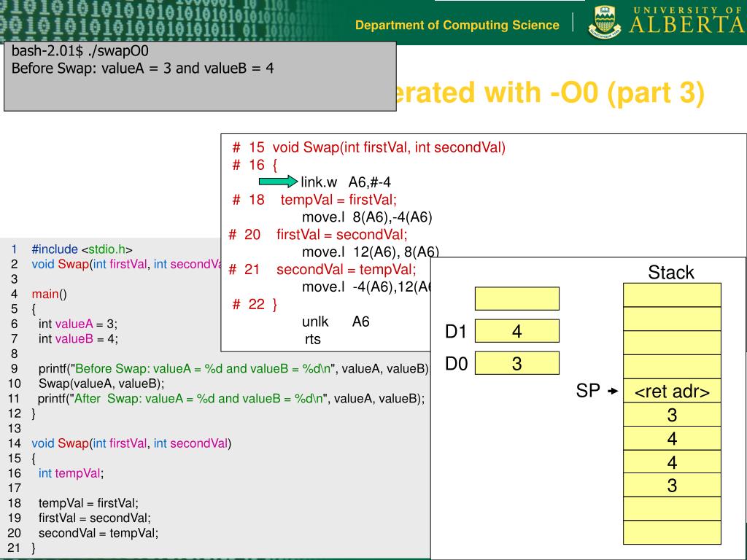Select instruction "move.l 8(A6),-4(A6)"
Screen dimensions: 747x560
[x=367, y=217]
